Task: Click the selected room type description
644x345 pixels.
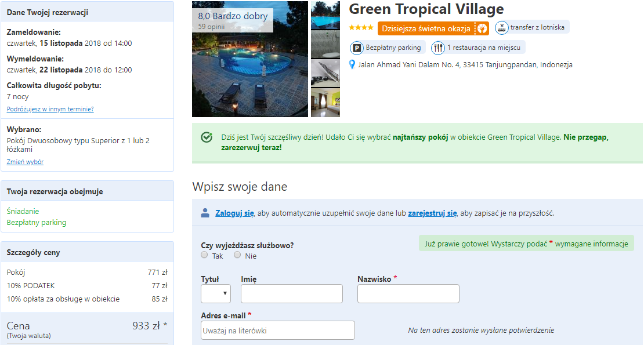Action: click(78, 145)
